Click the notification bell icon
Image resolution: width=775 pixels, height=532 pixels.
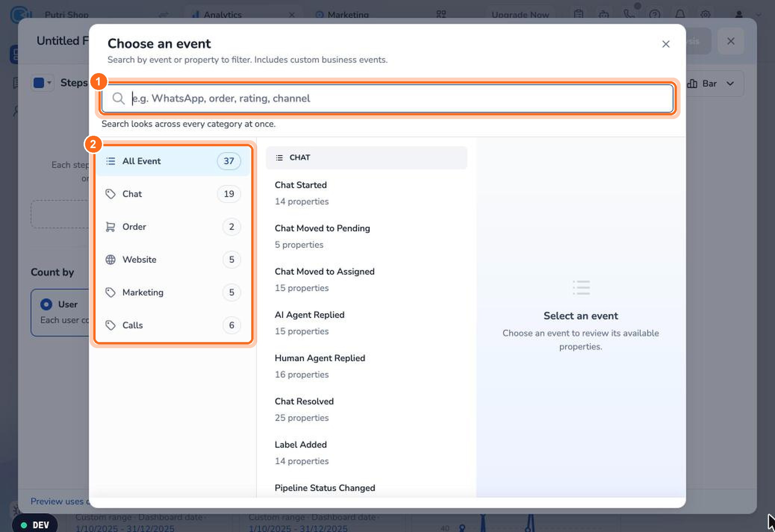coord(680,14)
